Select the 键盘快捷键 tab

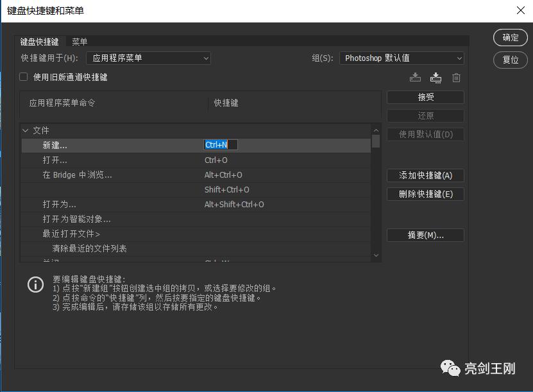point(40,41)
